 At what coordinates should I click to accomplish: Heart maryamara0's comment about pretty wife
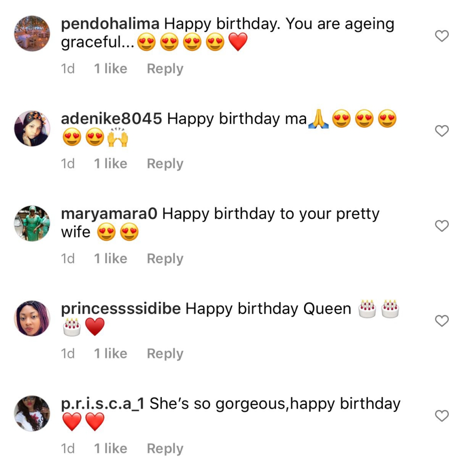click(x=441, y=226)
